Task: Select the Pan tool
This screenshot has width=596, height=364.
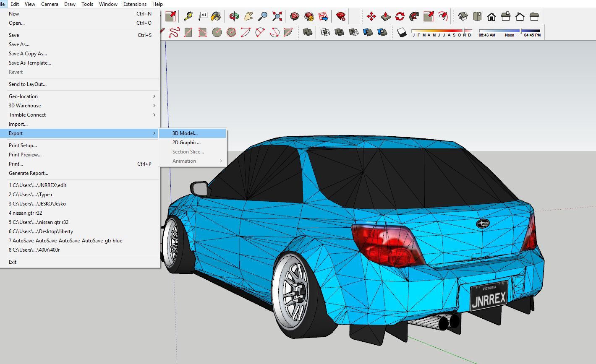Action: [248, 17]
